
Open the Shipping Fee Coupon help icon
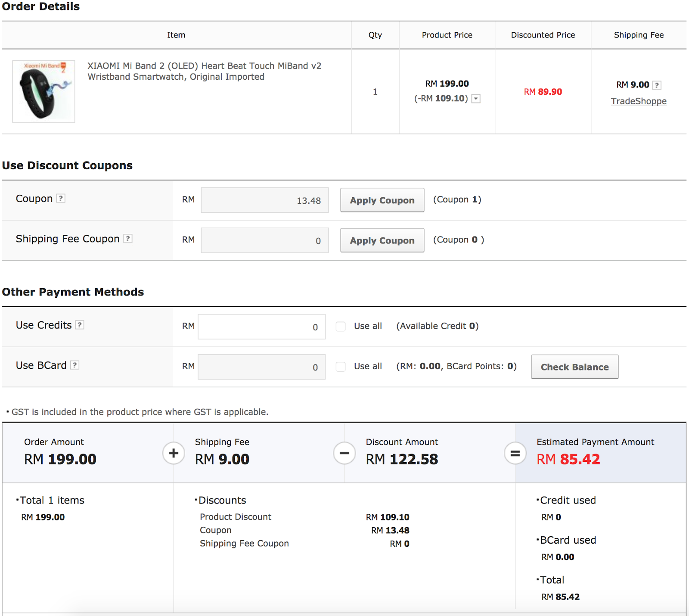(x=128, y=238)
